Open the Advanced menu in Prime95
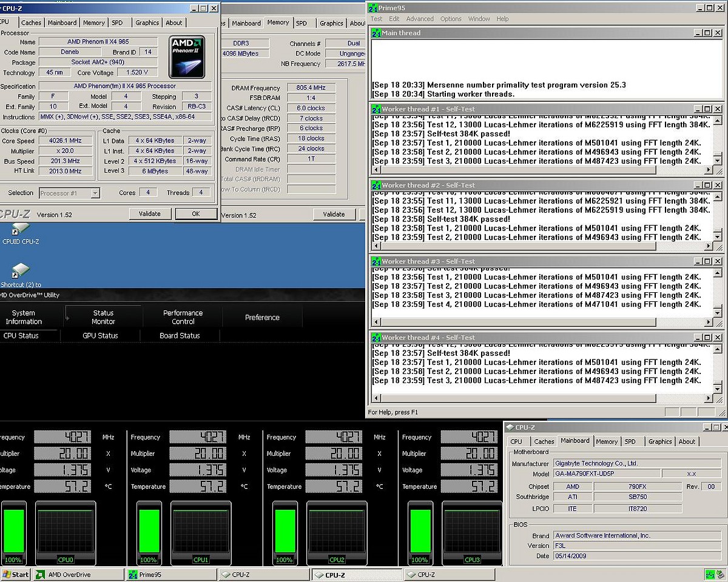728x582 pixels. (420, 19)
